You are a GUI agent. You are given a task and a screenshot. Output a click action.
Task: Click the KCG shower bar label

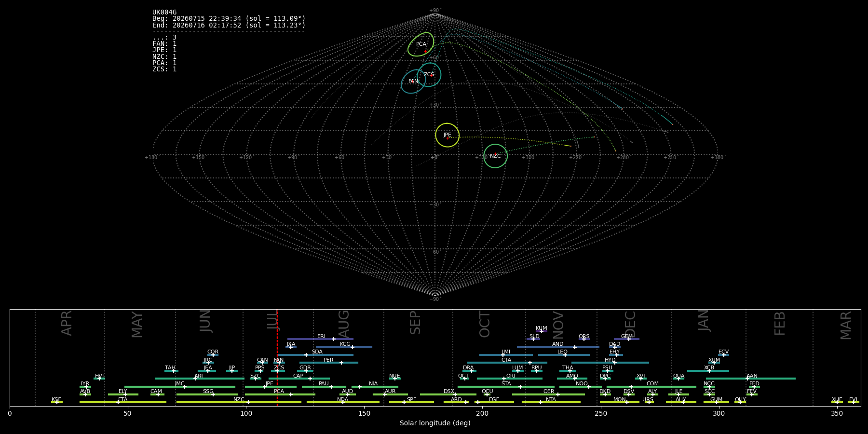pyautogui.click(x=345, y=344)
